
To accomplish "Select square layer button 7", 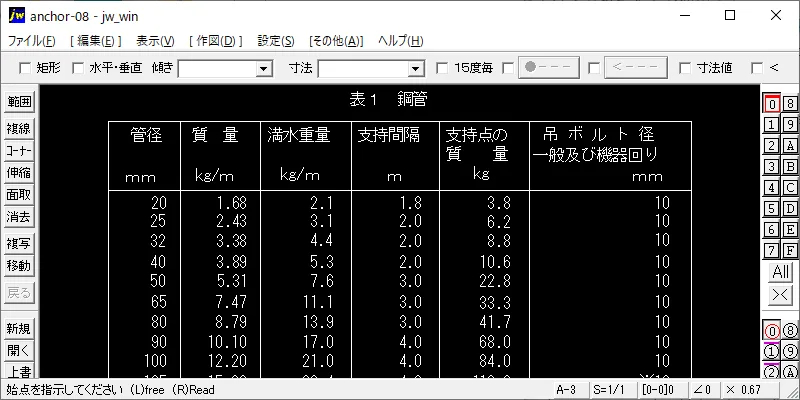I will [772, 251].
